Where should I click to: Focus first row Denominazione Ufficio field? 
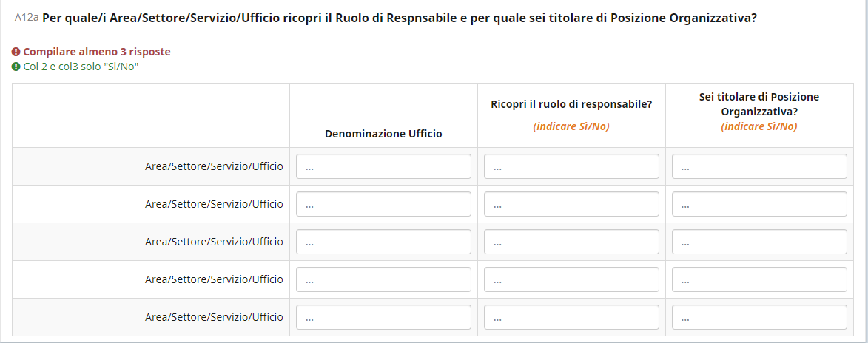pos(383,167)
